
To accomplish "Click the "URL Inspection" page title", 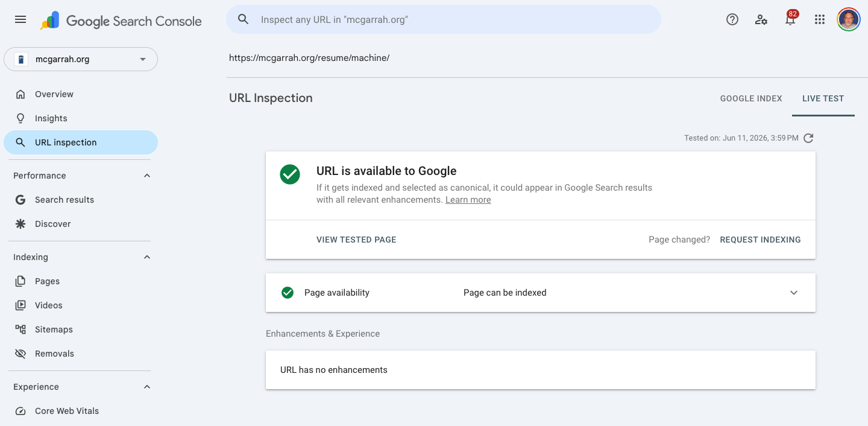I will 271,98.
